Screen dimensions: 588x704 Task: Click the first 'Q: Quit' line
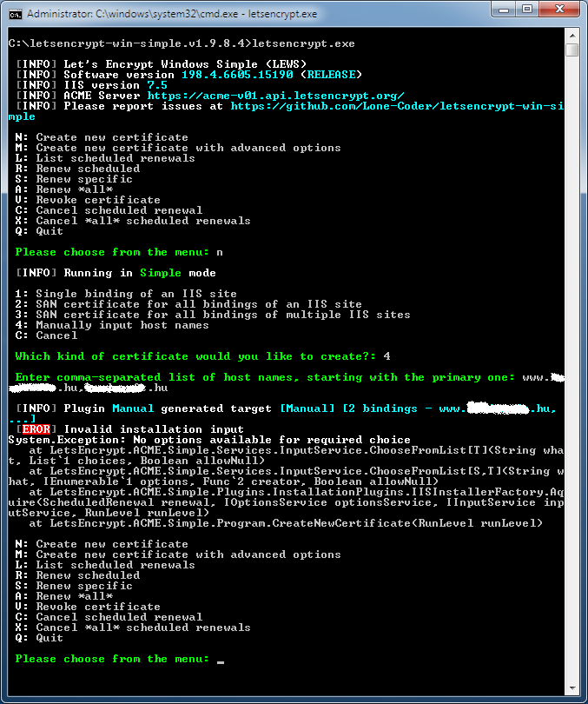point(39,231)
